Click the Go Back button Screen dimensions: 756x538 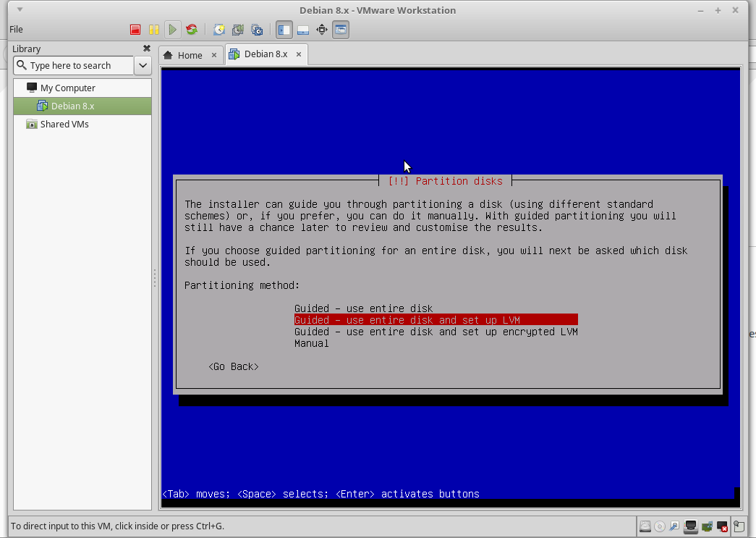pos(234,366)
